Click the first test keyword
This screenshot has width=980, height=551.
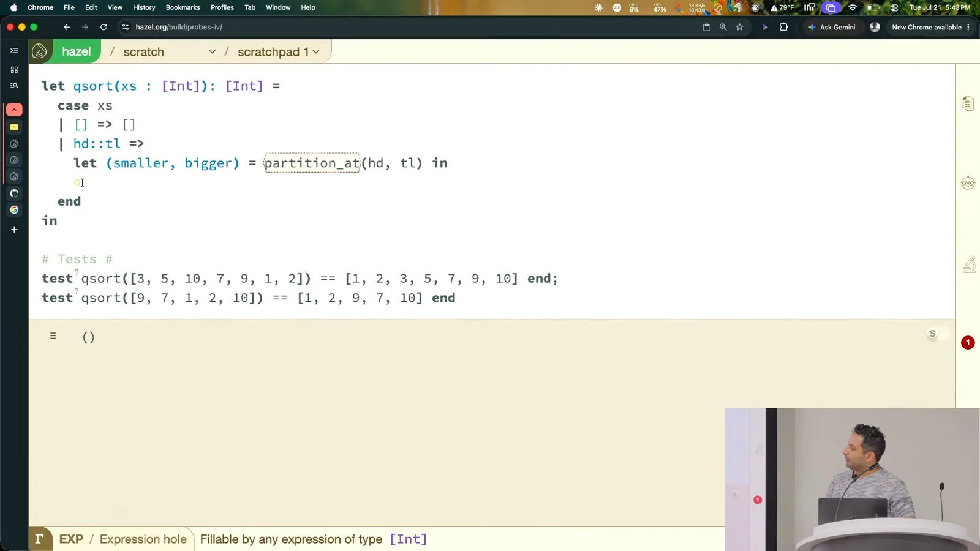point(57,279)
